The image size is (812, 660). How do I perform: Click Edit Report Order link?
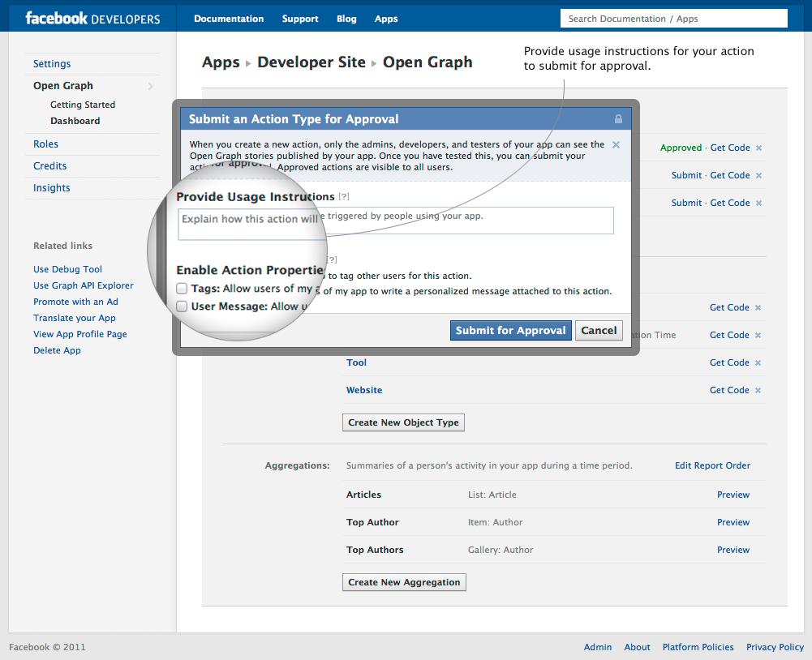(x=712, y=465)
